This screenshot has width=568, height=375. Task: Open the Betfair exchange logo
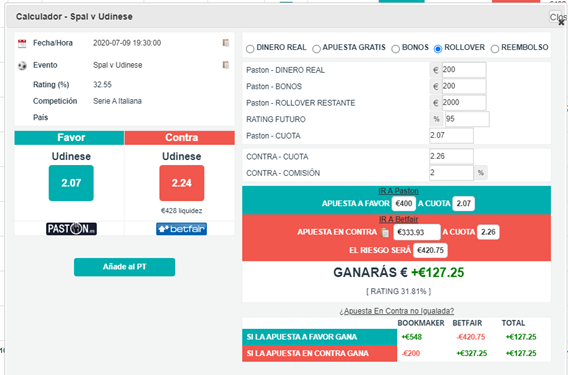pos(181,229)
